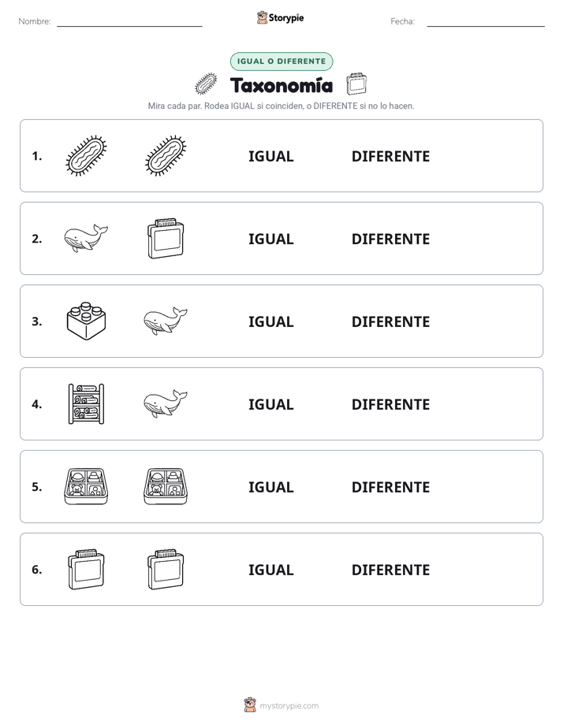Click the whale icon in row 4
This screenshot has height=728, width=563.
click(166, 403)
